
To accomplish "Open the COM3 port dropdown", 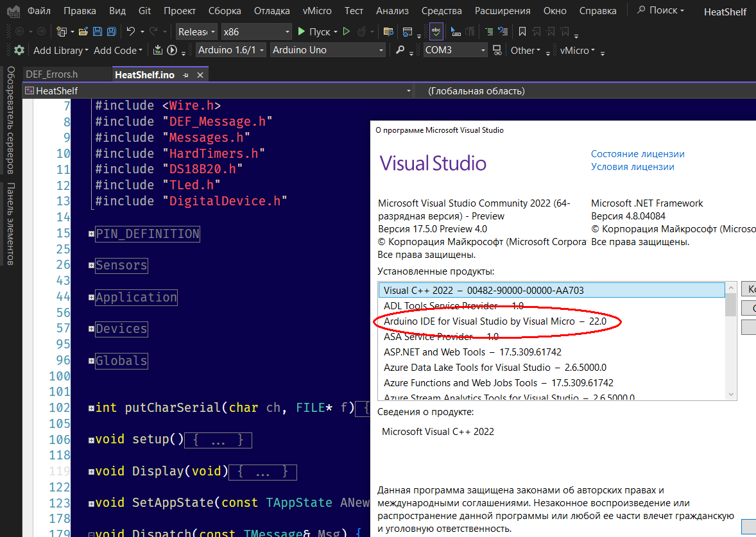I will [456, 50].
